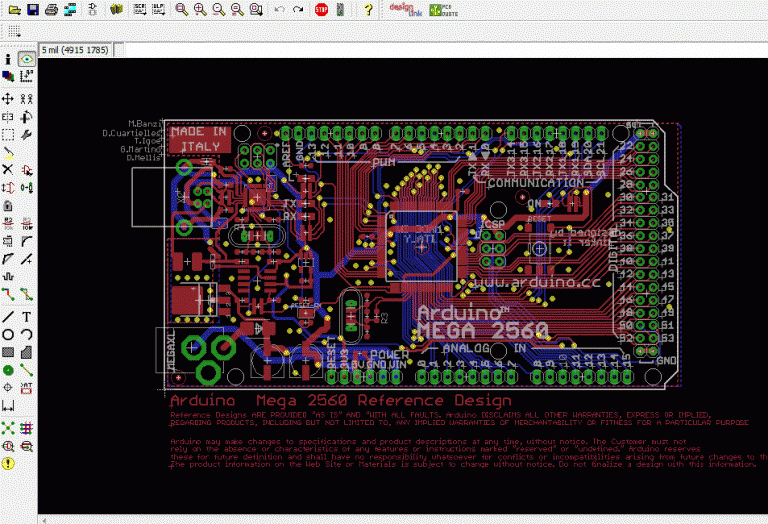The image size is (768, 524).
Task: Open the library Use dialog (books icon)
Action: coord(116,9)
